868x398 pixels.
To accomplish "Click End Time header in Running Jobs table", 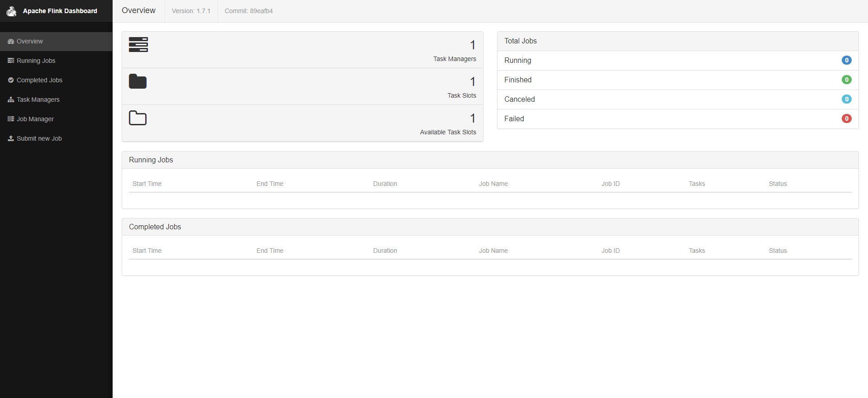I will 270,184.
